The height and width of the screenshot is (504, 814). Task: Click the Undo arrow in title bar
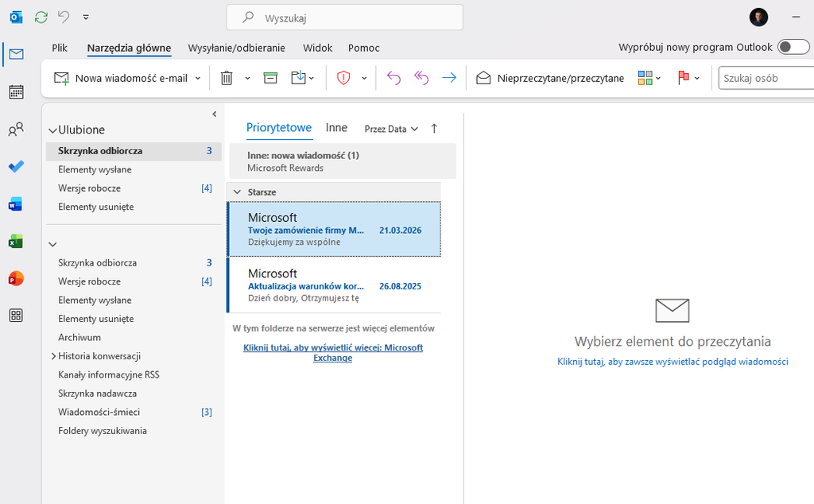[x=64, y=17]
